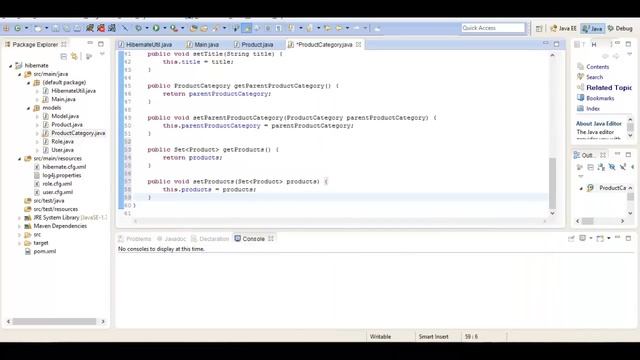Image resolution: width=640 pixels, height=360 pixels.
Task: Expand Maven Dependencies node
Action: coord(20,226)
